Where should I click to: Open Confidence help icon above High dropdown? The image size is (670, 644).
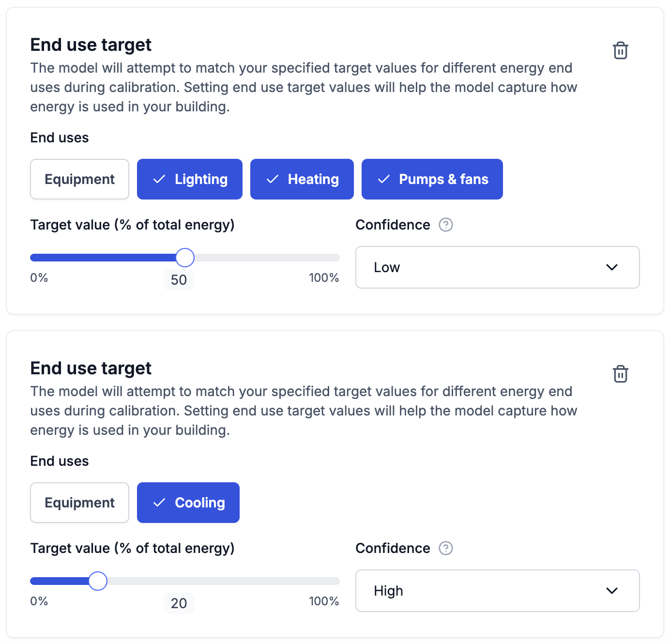tap(445, 548)
